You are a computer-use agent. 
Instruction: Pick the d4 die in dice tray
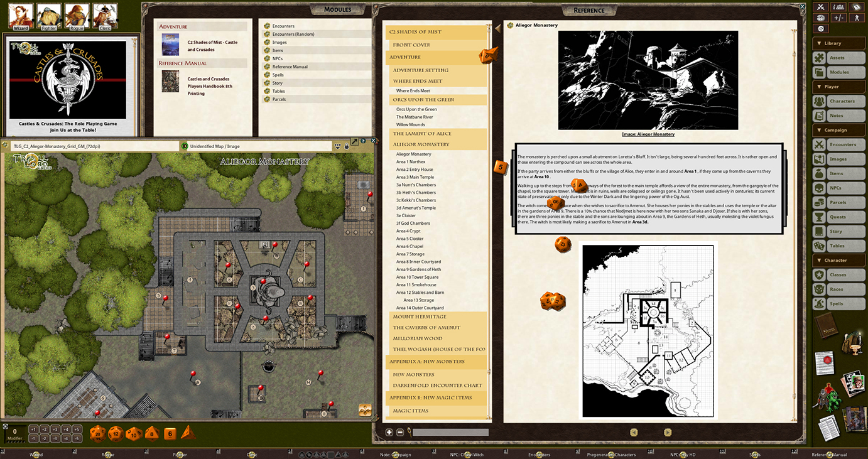(x=188, y=433)
